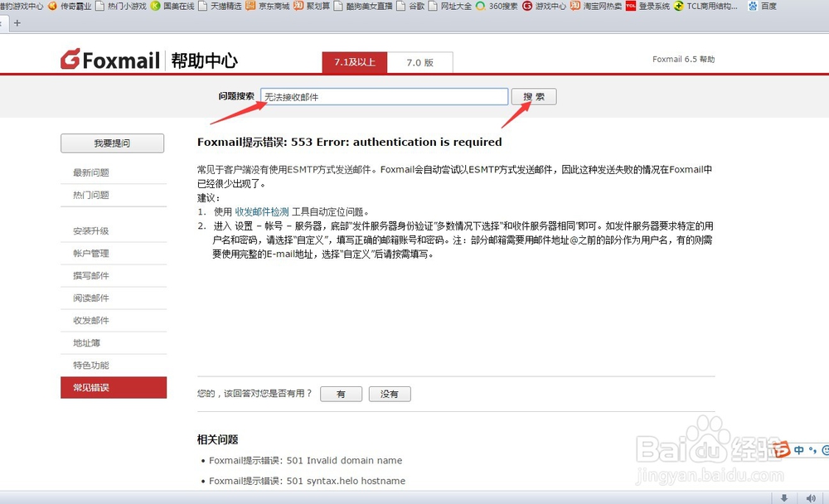Click 没有 to mark answer unhelpful
The height and width of the screenshot is (504, 829).
pyautogui.click(x=390, y=394)
